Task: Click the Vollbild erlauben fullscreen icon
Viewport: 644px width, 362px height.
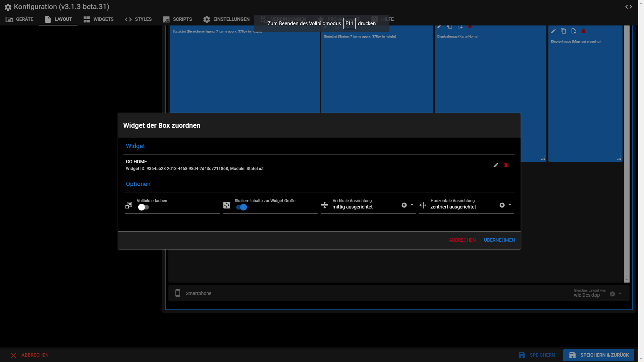Action: tap(129, 205)
